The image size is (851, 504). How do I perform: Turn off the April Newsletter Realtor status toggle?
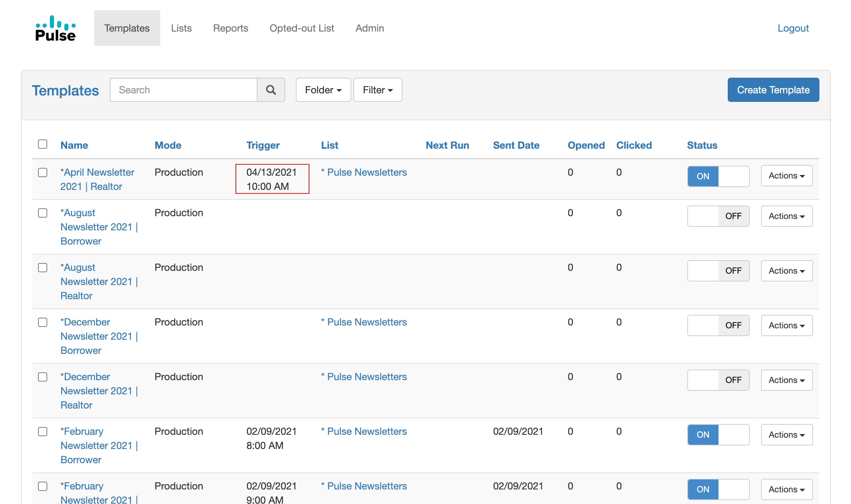coord(718,176)
